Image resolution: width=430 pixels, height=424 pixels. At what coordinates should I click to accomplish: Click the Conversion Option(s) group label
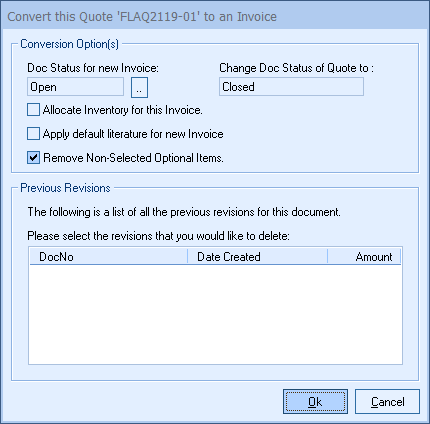pyautogui.click(x=70, y=44)
